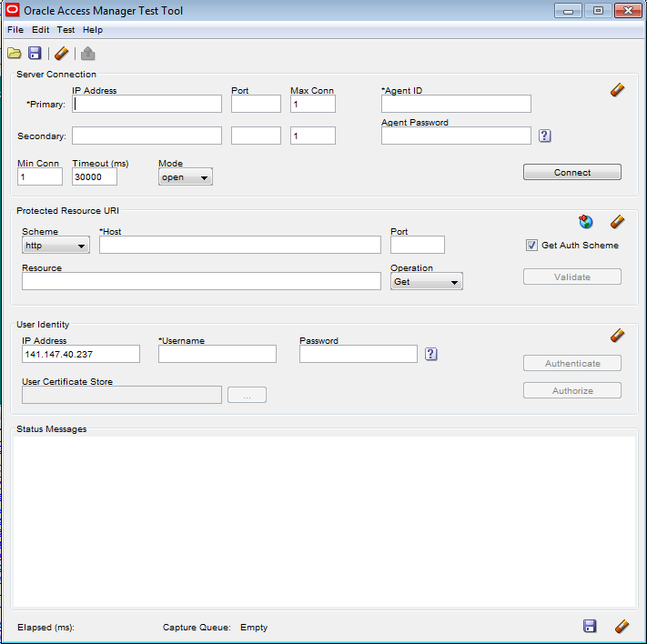Focus the Username field
Image resolution: width=647 pixels, height=644 pixels.
click(x=217, y=354)
